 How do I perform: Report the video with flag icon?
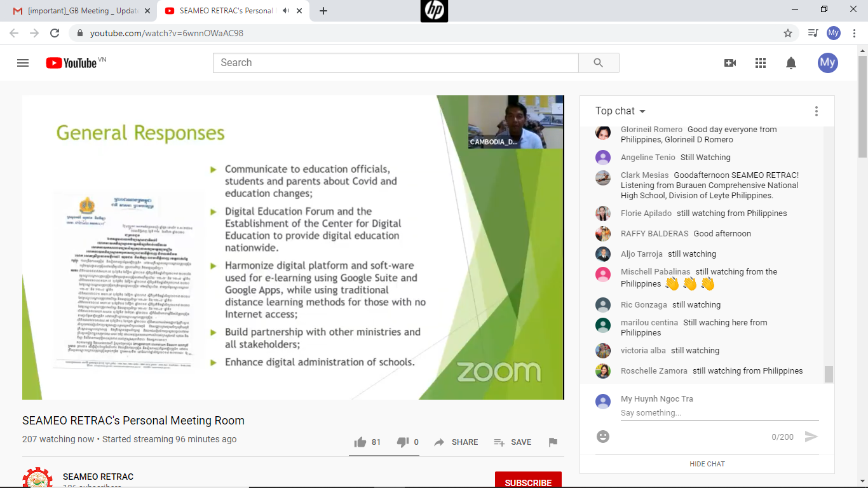(553, 442)
